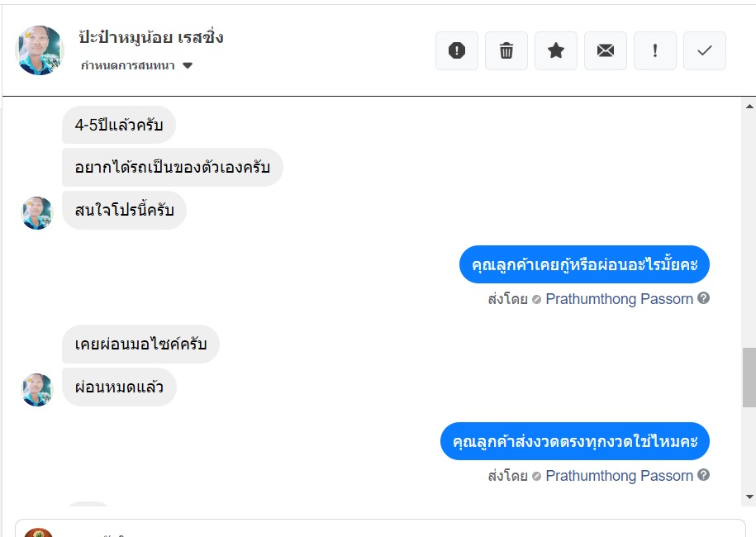
Task: Open the กำหนดการสนทนา dropdown arrow
Action: click(x=188, y=65)
